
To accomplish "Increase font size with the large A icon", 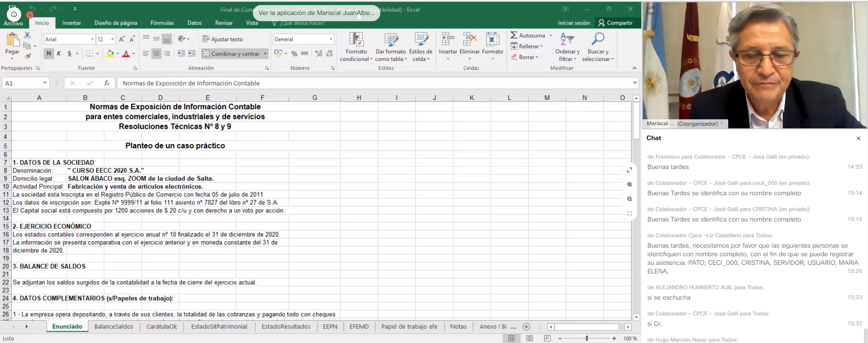I will tap(122, 39).
